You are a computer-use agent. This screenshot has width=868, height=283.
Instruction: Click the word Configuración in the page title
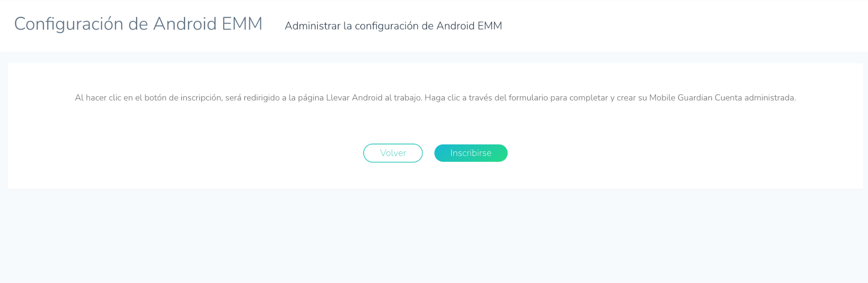pyautogui.click(x=69, y=24)
